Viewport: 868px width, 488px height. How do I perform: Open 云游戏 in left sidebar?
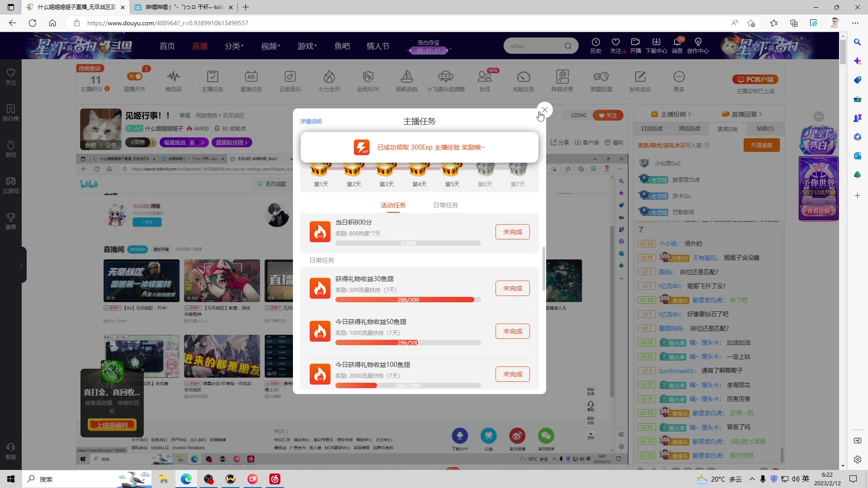(11, 185)
